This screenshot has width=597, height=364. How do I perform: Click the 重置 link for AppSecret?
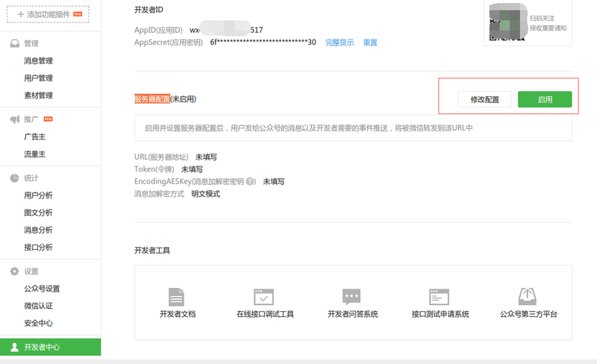point(370,43)
